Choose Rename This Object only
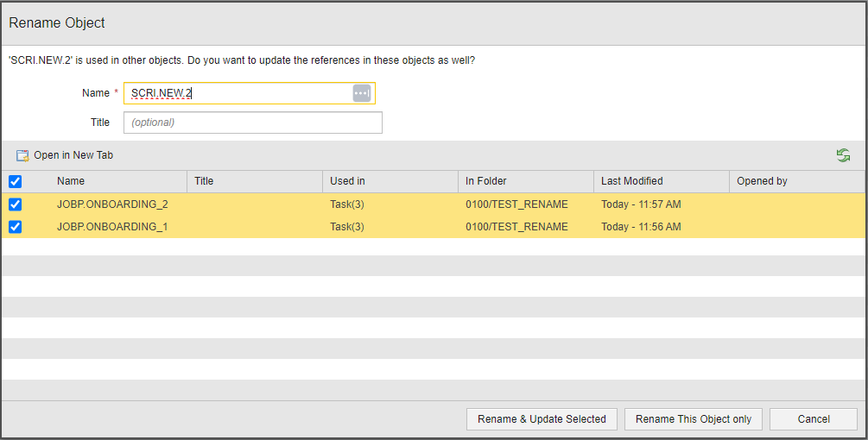Viewport: 868px width, 440px height. (x=694, y=419)
